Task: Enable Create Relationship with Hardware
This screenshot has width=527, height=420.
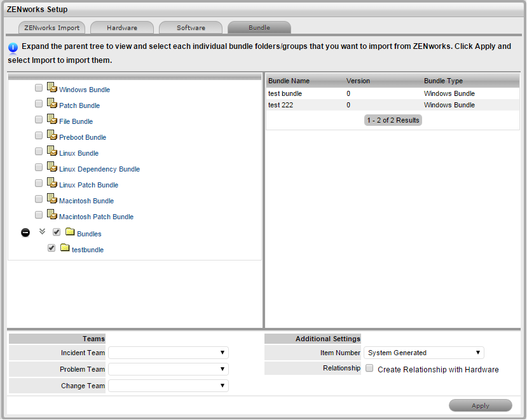Action: point(369,368)
